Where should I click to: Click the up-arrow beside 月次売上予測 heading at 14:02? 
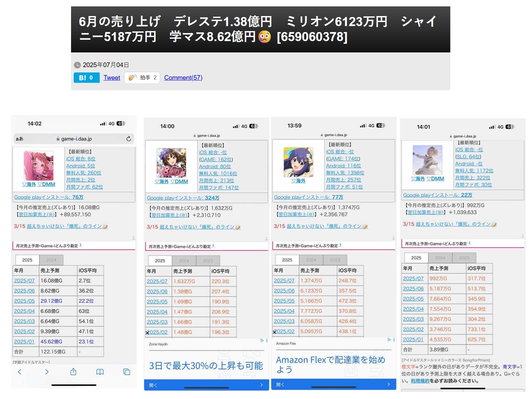tap(81, 245)
